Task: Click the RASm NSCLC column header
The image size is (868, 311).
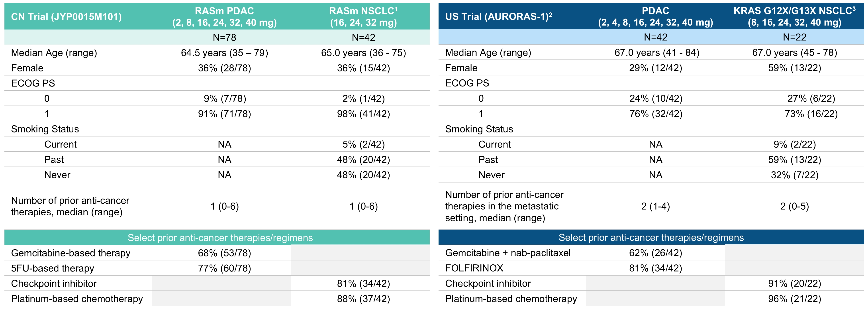Action: pos(363,17)
